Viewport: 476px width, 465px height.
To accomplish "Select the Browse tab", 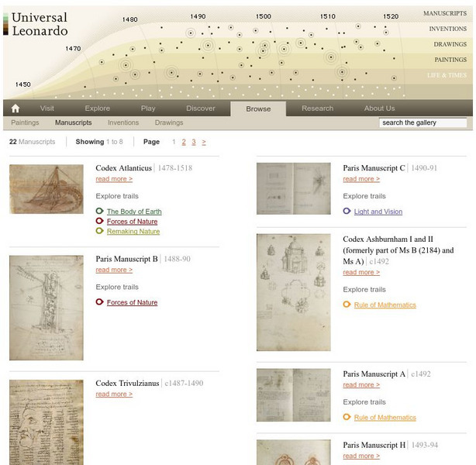I will (x=258, y=109).
